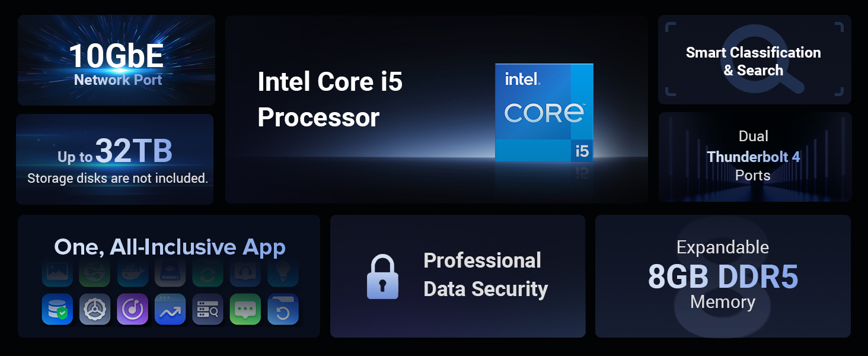Open the trending-arrow resource monitor icon
This screenshot has width=868, height=356.
tap(170, 309)
